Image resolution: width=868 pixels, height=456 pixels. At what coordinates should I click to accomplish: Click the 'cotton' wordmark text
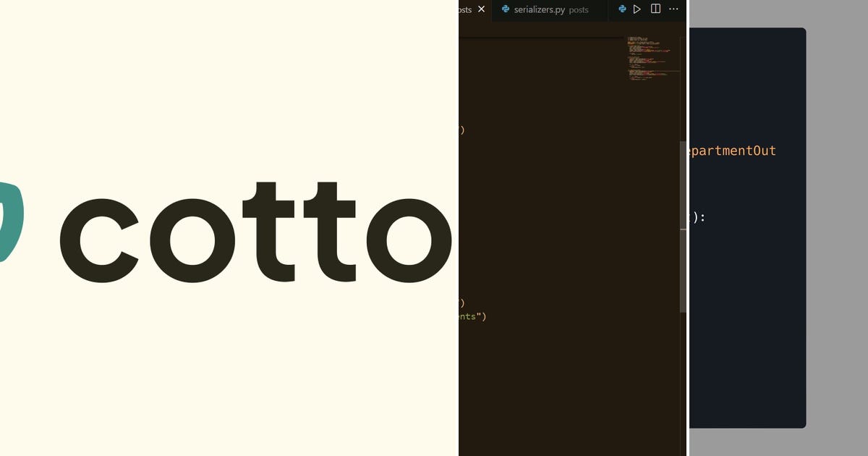click(x=253, y=232)
